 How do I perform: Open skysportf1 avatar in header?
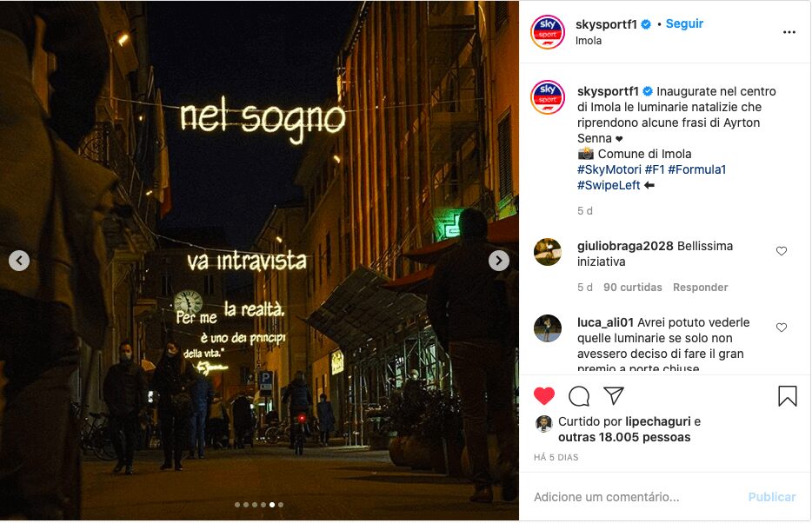coord(548,32)
